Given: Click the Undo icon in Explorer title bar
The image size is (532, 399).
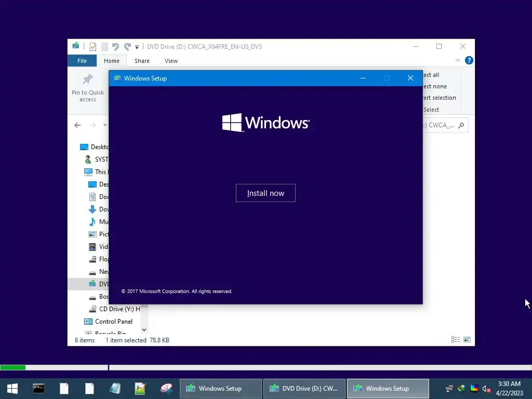Looking at the screenshot, I should point(115,46).
